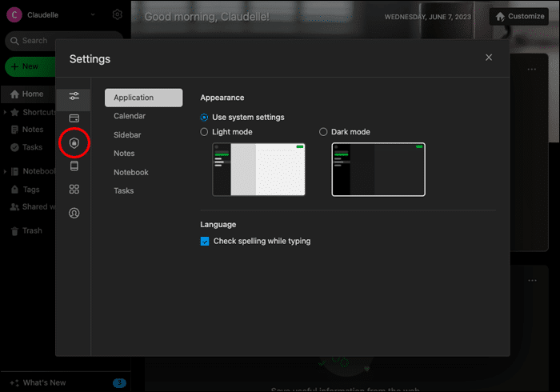Image resolution: width=560 pixels, height=392 pixels.
Task: Click the date text WEDNESDAY, JUNE 7, 2023
Action: point(427,17)
